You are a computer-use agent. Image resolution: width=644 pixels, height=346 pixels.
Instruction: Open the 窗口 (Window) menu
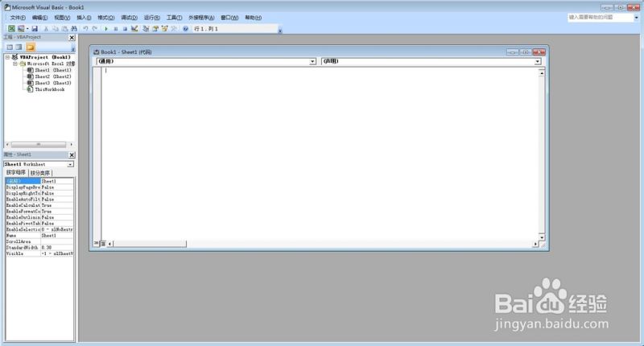click(x=229, y=18)
